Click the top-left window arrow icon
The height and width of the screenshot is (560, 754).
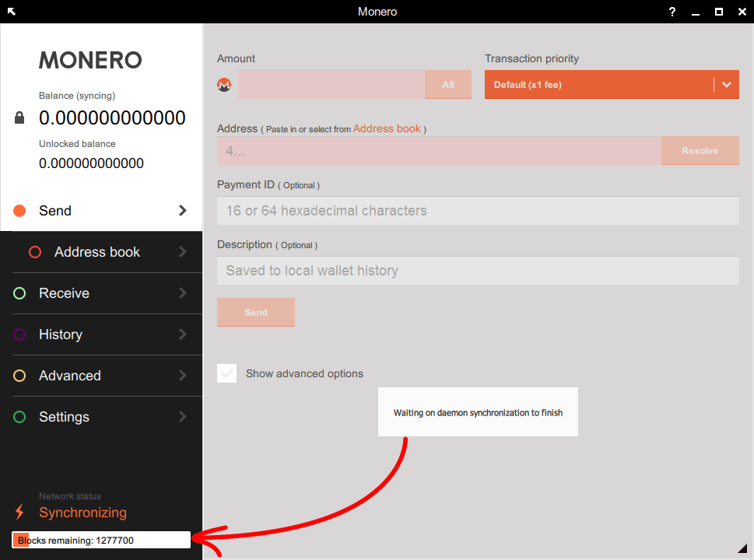pos(12,12)
